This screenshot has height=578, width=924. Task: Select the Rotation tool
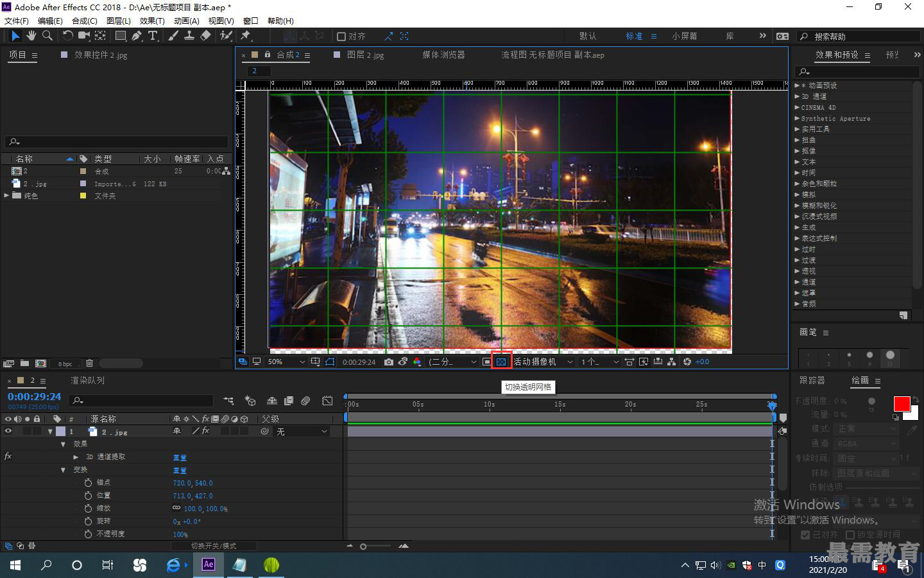coord(68,36)
